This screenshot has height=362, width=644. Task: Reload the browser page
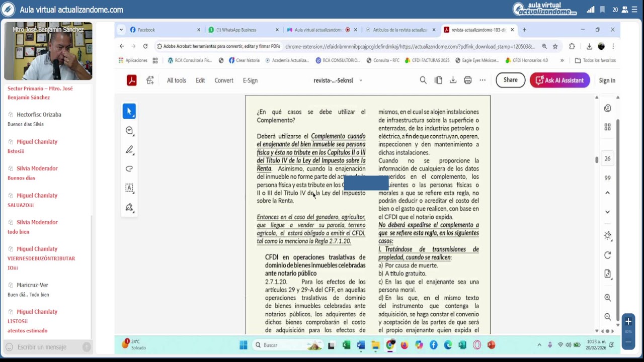pos(145,46)
